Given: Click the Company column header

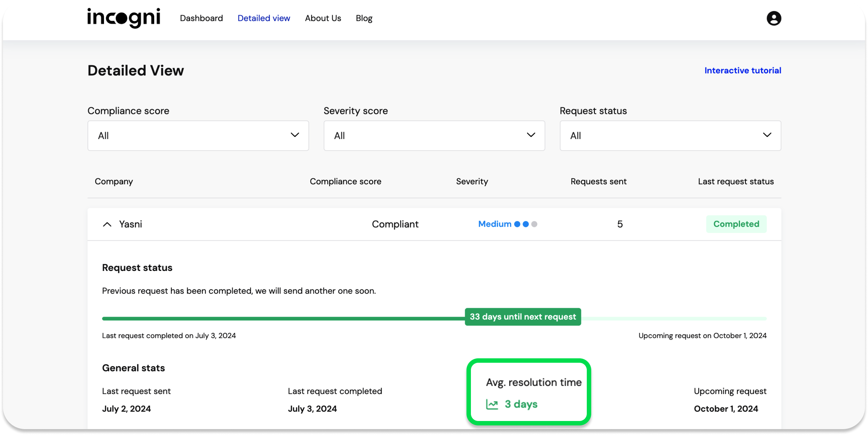Looking at the screenshot, I should [x=114, y=181].
